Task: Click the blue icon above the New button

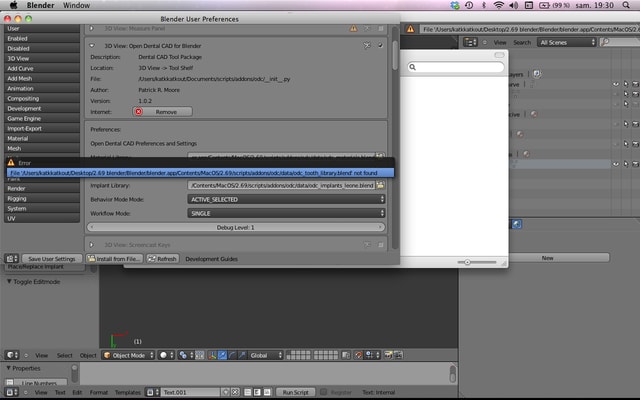Action: pyautogui.click(x=517, y=224)
